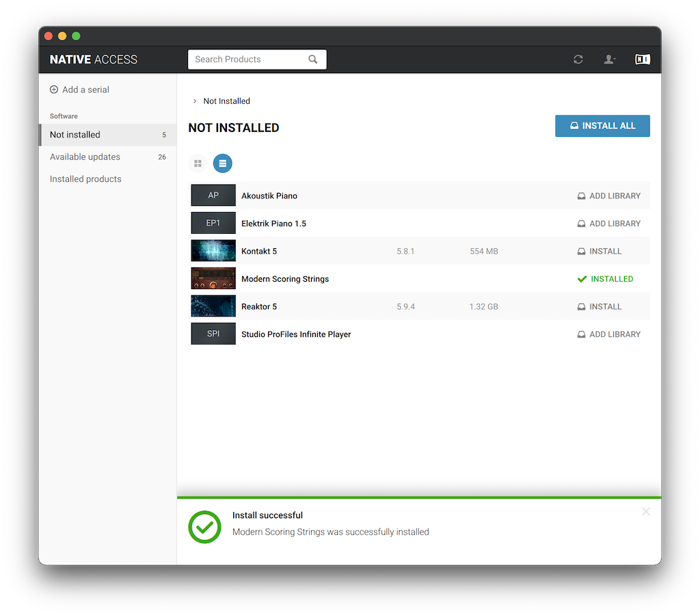
Task: Install Kontakt 5
Action: click(600, 251)
